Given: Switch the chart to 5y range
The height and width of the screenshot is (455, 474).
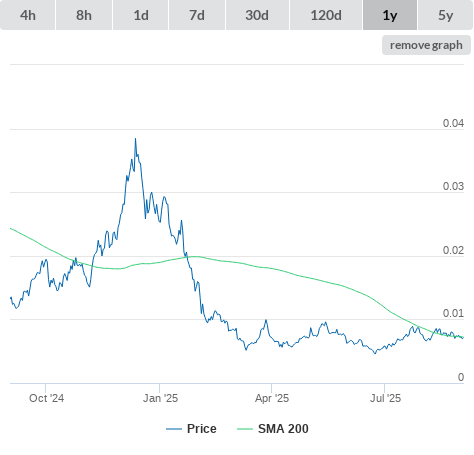Looking at the screenshot, I should [446, 15].
